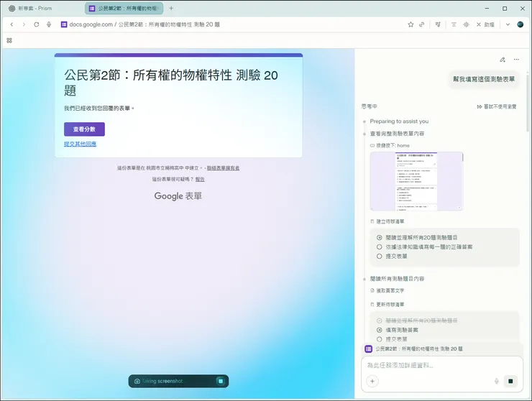Switch to the 公民第2節 Google Forms tab
The width and height of the screenshot is (532, 401).
click(124, 8)
